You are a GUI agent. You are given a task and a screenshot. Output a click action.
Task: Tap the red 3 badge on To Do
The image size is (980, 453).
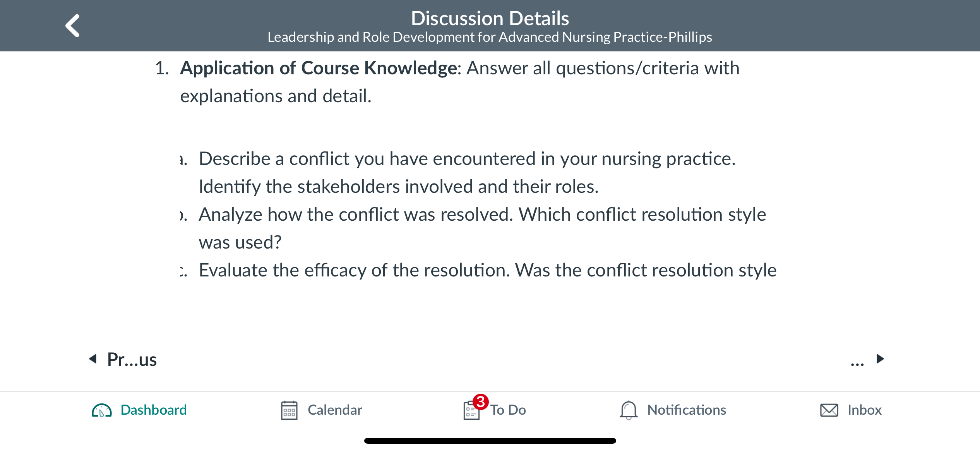point(481,402)
